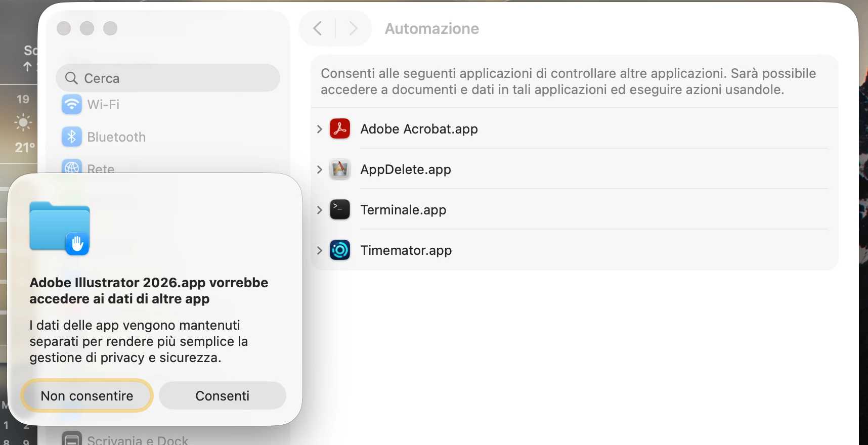Expand Timemator.app row
This screenshot has width=868, height=445.
tap(319, 250)
